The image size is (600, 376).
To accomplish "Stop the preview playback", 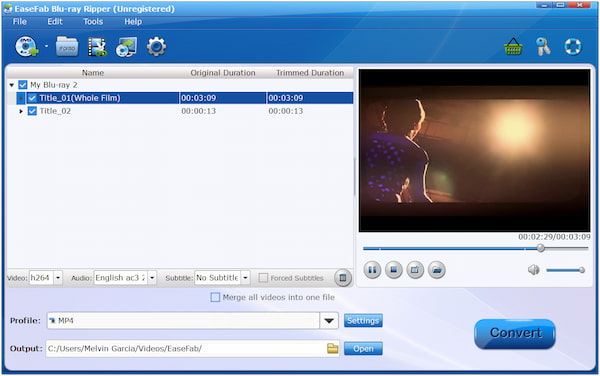I will pos(393,270).
